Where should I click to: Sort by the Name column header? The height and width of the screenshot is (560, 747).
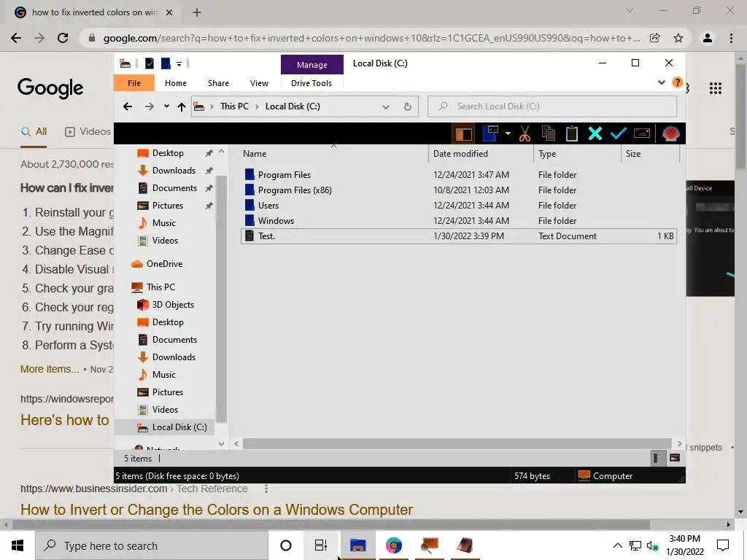tap(333, 154)
